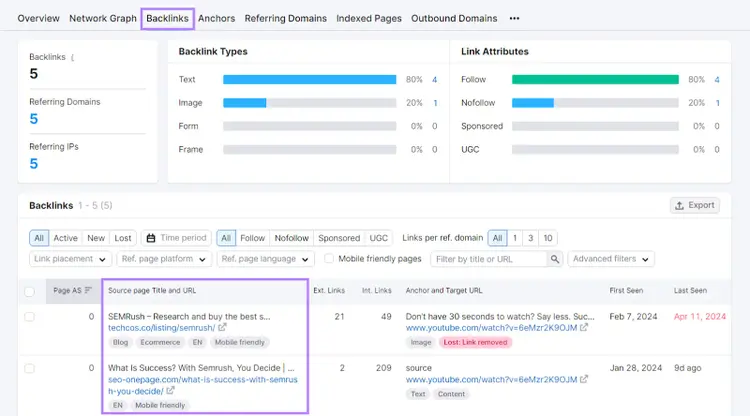Open the Anchors tab
This screenshot has height=416, width=750.
[x=216, y=19]
